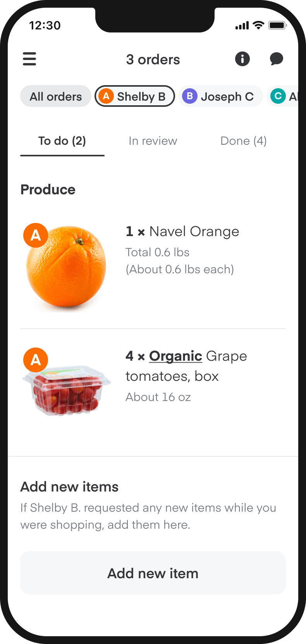
Task: Open the chat message bubble icon
Action: coord(277,59)
